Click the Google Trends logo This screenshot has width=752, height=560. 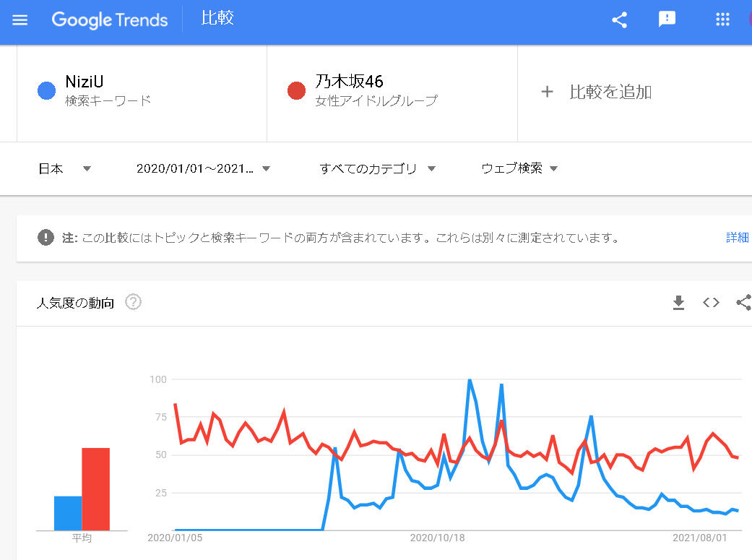pos(109,20)
